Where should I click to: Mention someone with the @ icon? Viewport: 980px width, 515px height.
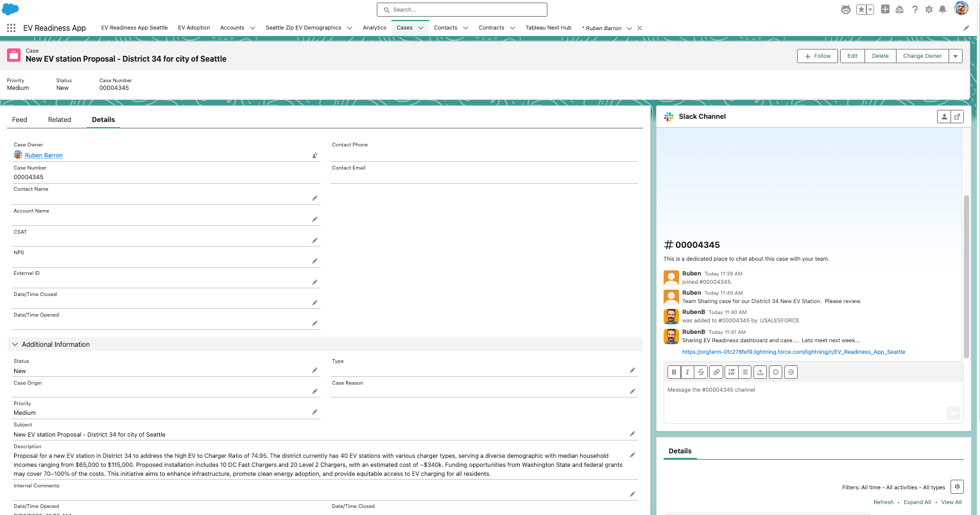[x=791, y=372]
